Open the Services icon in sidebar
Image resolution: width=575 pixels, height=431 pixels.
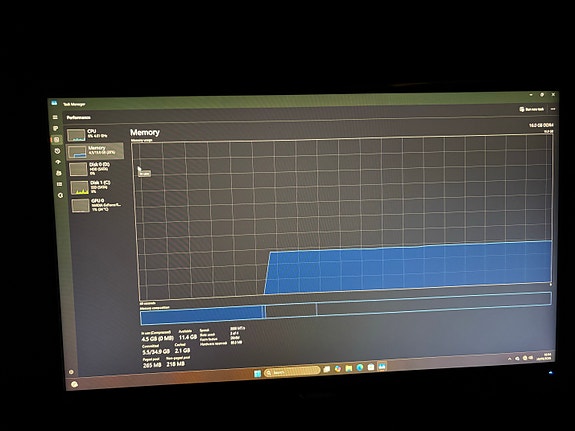click(61, 196)
